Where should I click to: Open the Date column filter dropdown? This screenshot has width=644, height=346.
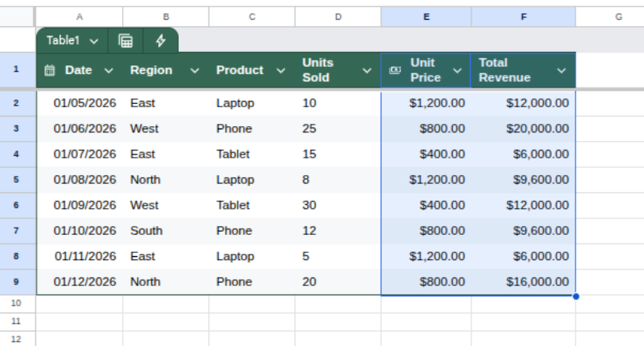pyautogui.click(x=109, y=71)
